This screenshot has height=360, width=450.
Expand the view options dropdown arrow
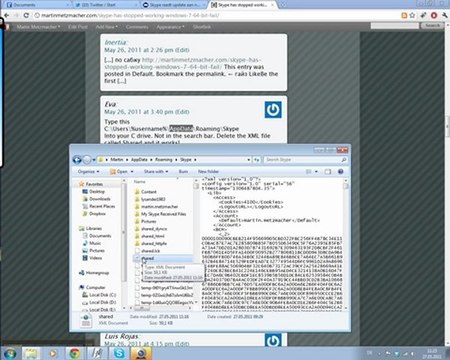coord(316,171)
